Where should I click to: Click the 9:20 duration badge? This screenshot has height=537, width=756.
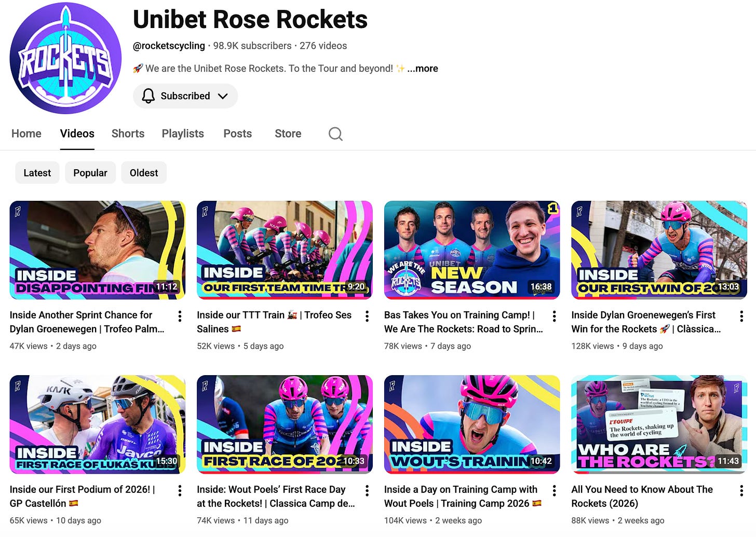pyautogui.click(x=356, y=287)
